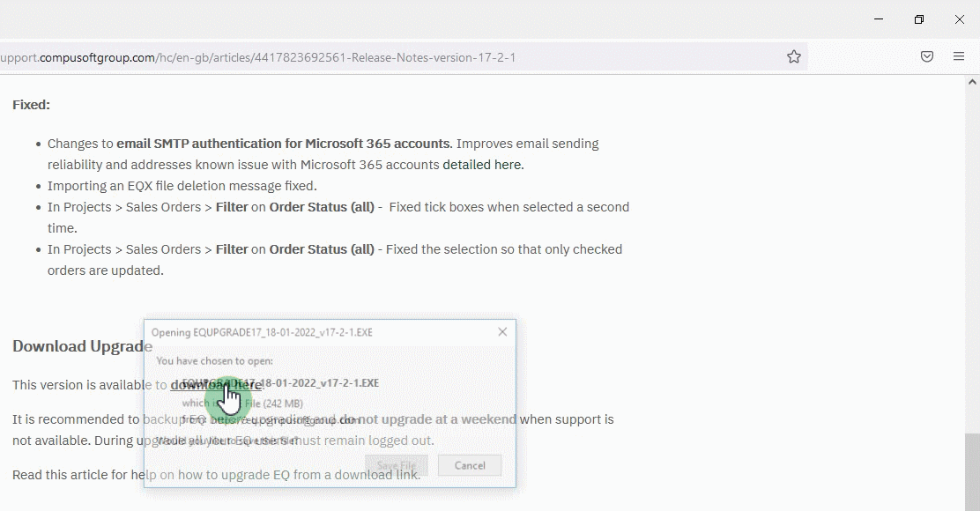Bookmark this page with the star icon
The height and width of the screenshot is (511, 980).
794,57
